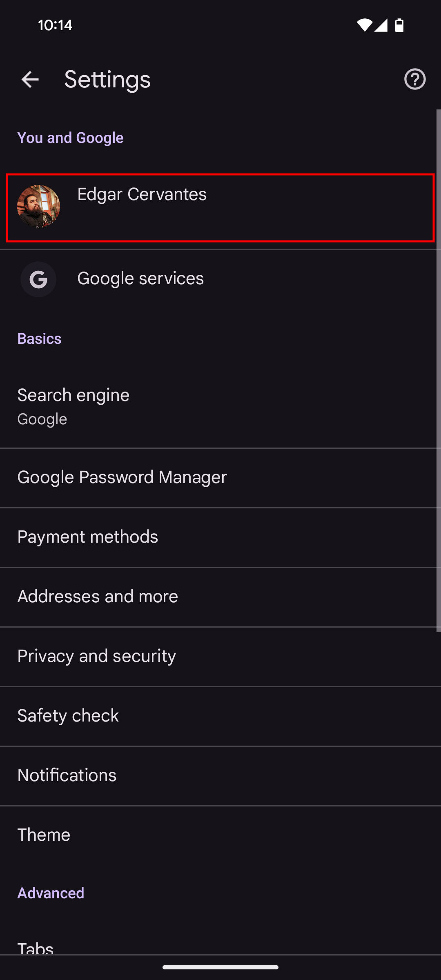Open the help question mark icon
The height and width of the screenshot is (980, 441).
point(415,79)
